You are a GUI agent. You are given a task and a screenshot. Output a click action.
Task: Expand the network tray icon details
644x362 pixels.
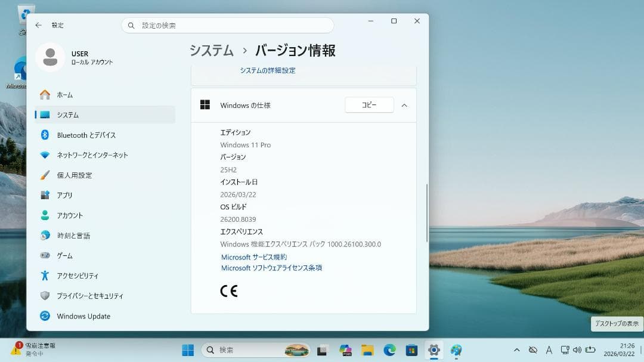564,351
